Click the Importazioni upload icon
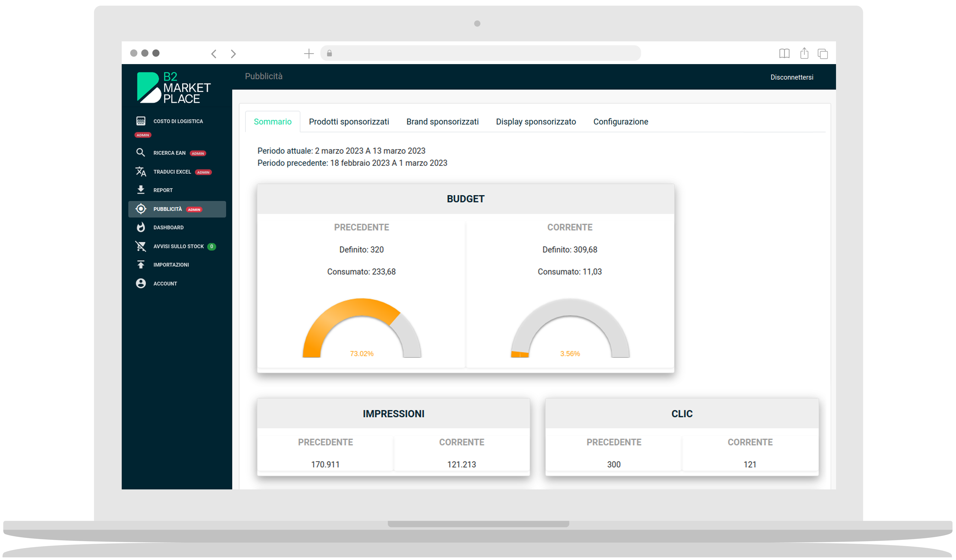The image size is (956, 560). [141, 264]
